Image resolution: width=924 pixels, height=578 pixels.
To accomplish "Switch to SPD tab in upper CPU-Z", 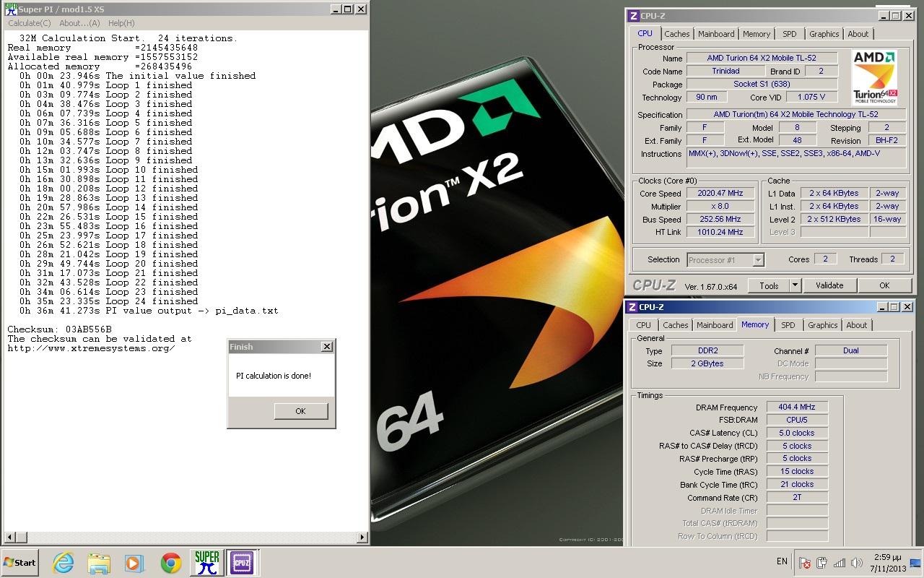I will point(790,34).
